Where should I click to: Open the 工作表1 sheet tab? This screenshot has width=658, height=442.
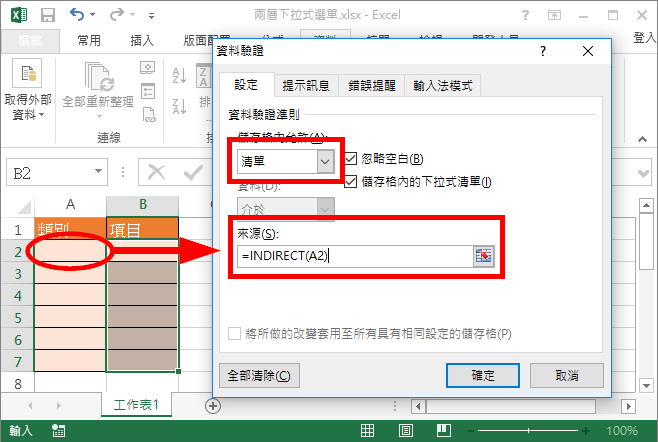pos(136,405)
